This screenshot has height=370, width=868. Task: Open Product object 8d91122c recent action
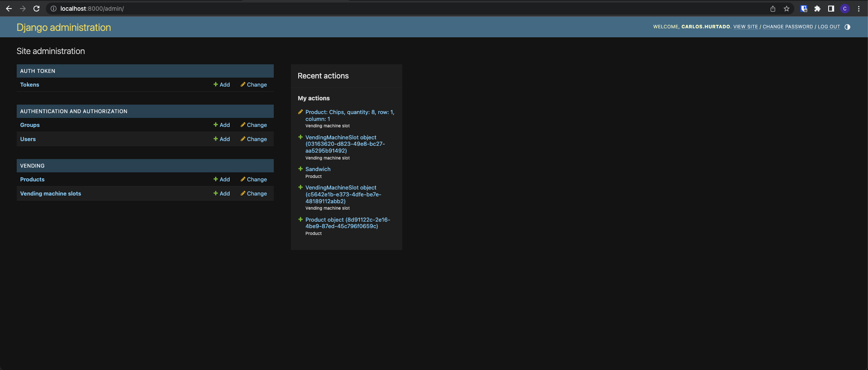click(347, 223)
